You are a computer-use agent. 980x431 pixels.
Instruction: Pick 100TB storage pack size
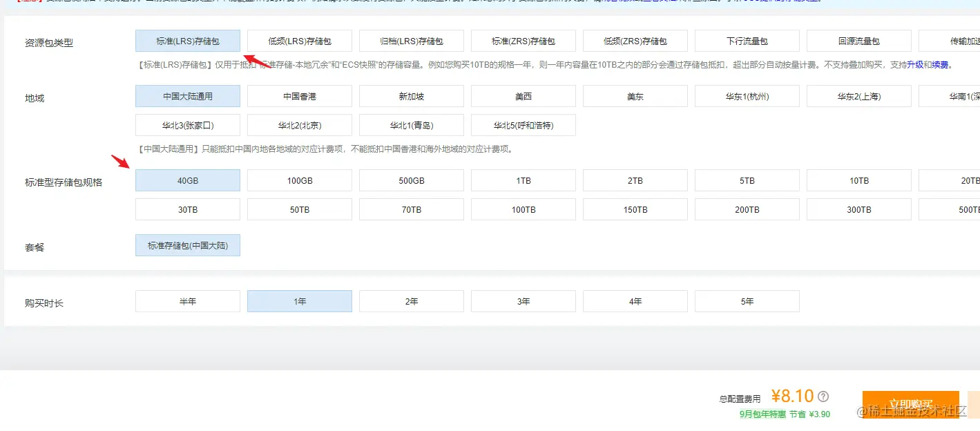pyautogui.click(x=523, y=209)
